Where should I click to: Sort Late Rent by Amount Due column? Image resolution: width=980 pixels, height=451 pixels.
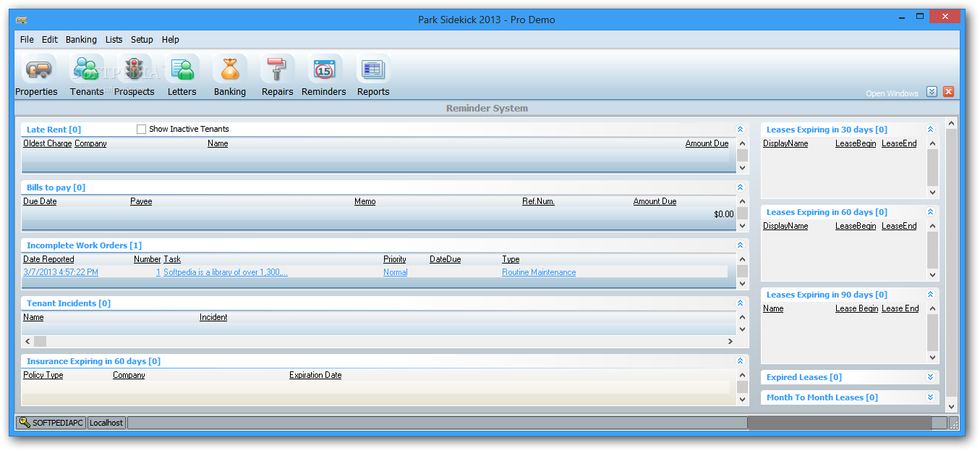click(707, 143)
